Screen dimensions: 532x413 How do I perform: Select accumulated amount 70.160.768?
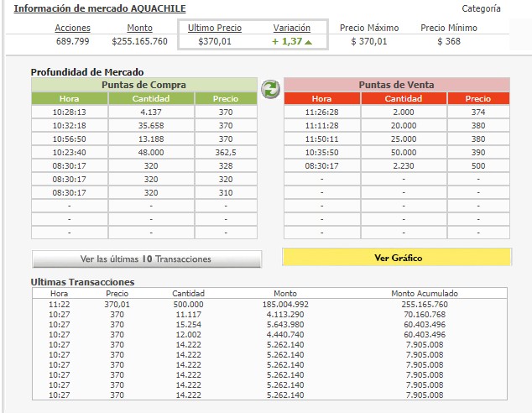click(425, 315)
